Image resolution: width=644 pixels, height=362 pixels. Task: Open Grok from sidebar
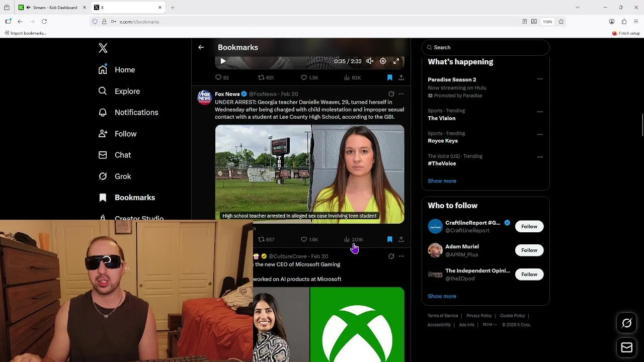pos(115,176)
